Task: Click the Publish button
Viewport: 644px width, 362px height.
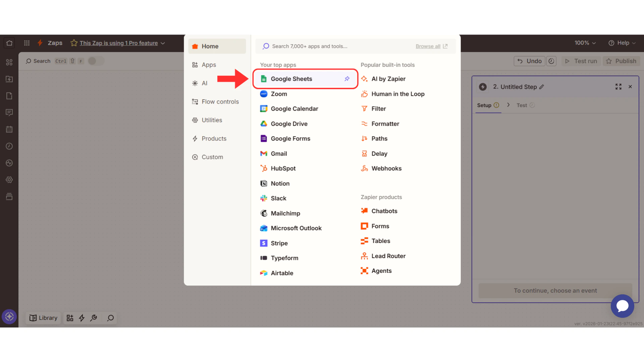Action: coord(621,61)
